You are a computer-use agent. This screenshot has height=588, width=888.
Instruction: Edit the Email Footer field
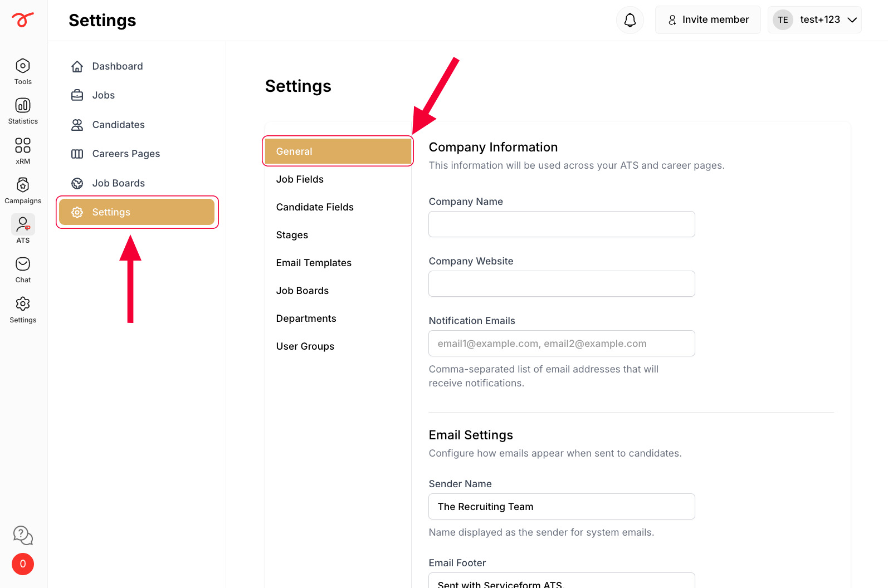click(x=562, y=580)
